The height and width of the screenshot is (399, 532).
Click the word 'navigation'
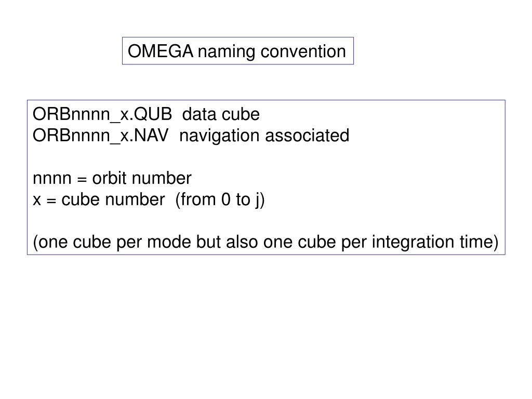point(219,137)
